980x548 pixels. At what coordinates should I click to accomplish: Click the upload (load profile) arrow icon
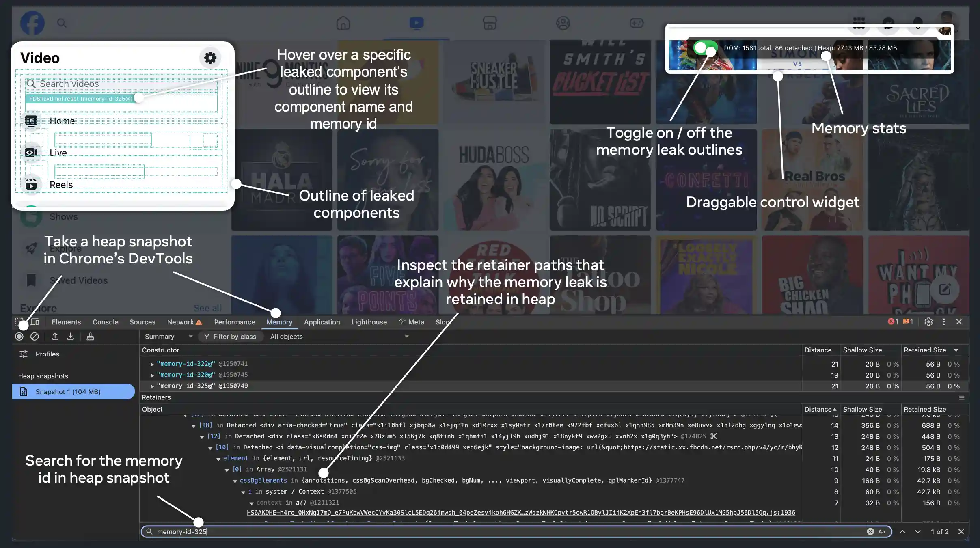[55, 336]
